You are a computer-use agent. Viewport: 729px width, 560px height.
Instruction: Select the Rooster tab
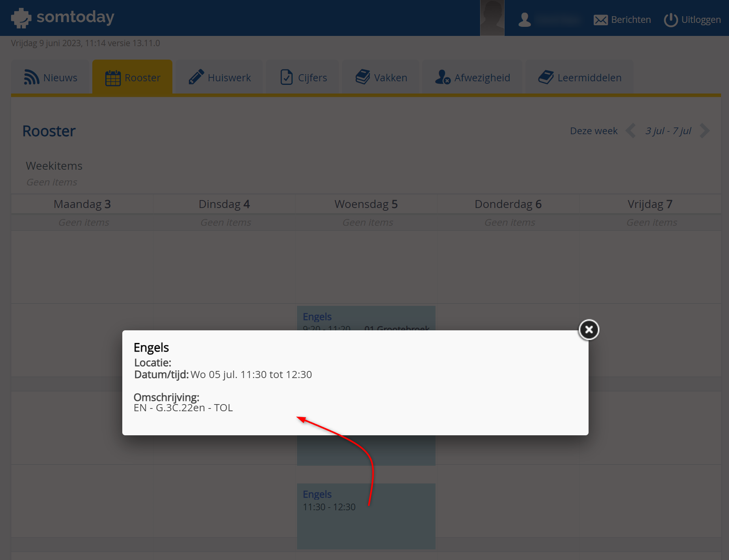pos(132,77)
